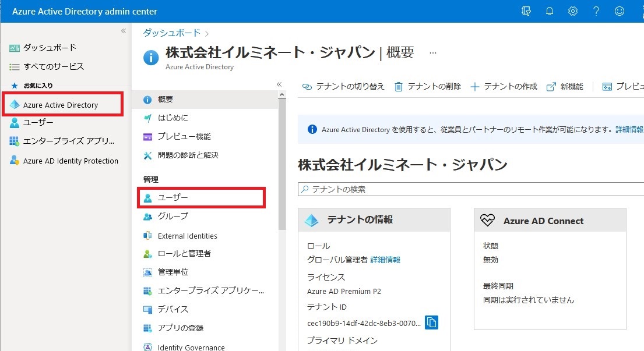
Task: Click the テナントの削除 trash can icon
Action: [x=399, y=87]
